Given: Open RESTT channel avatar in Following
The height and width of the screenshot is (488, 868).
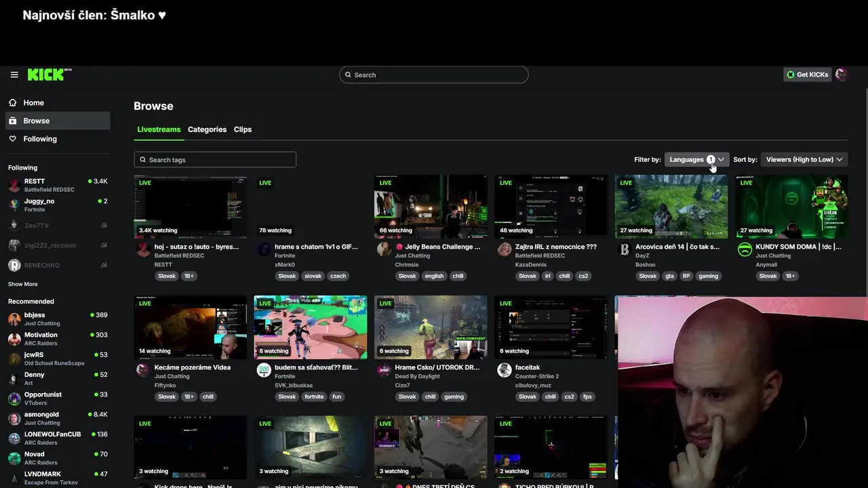Looking at the screenshot, I should click(14, 185).
